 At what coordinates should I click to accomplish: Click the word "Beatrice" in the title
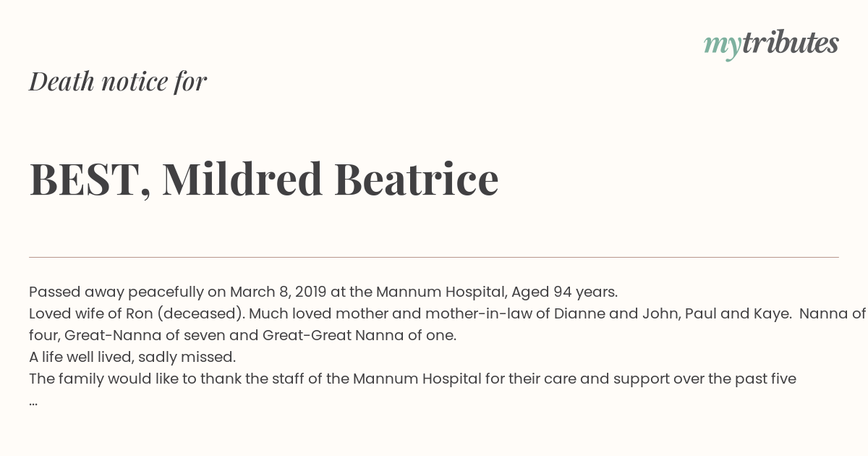pos(417,179)
